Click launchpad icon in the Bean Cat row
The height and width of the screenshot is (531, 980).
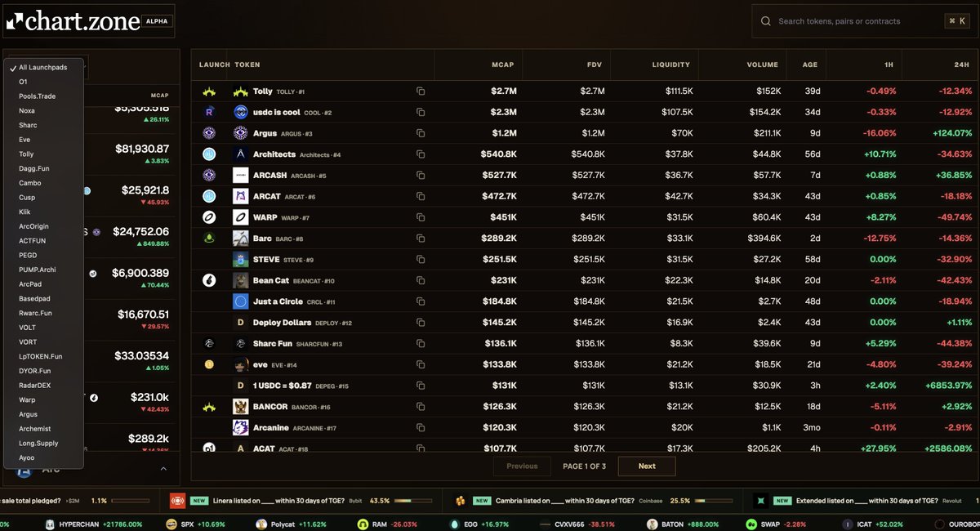(209, 280)
